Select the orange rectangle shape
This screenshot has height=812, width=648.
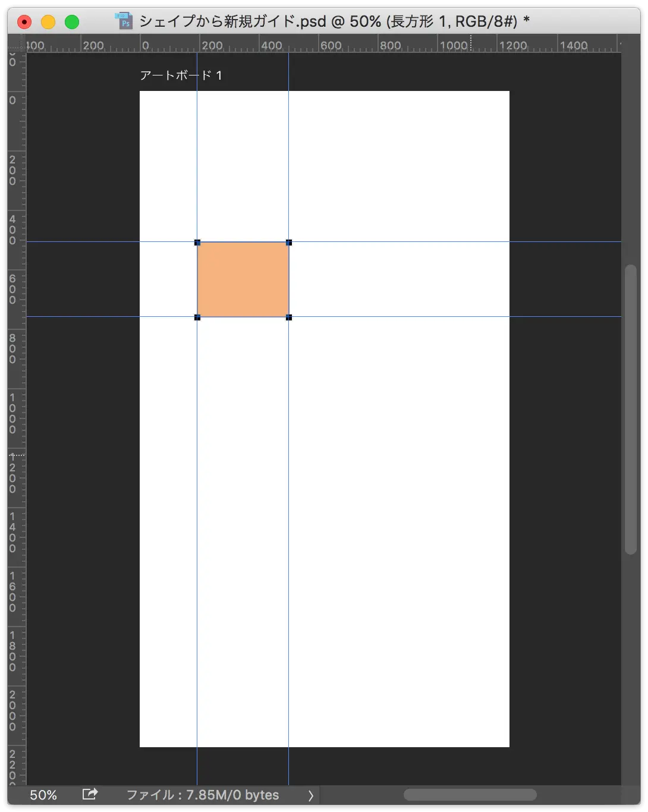(x=243, y=279)
